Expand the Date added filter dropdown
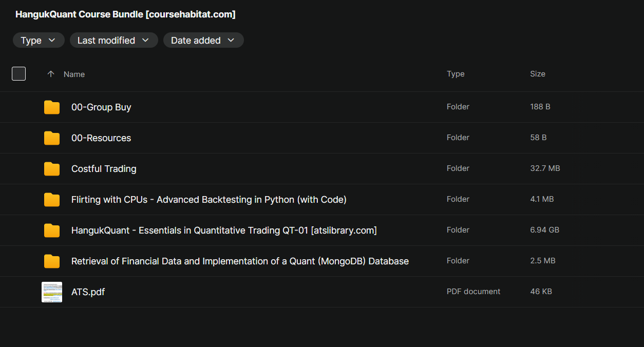The height and width of the screenshot is (347, 644). [203, 41]
